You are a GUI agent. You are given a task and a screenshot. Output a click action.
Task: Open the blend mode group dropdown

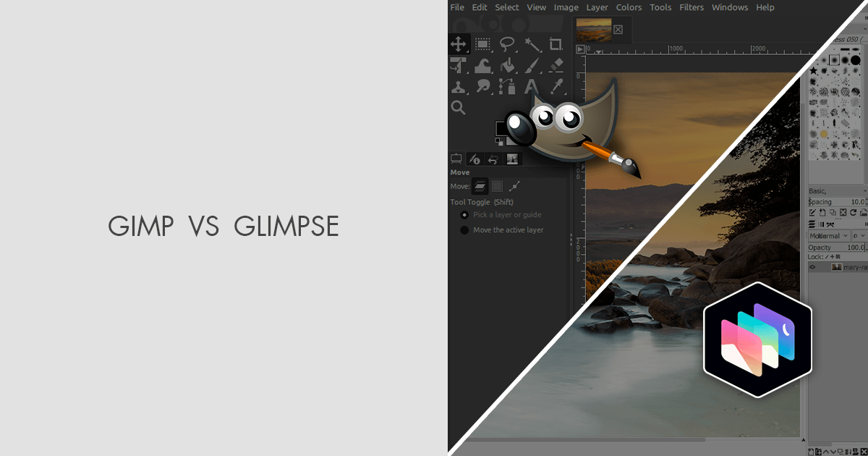(x=859, y=236)
